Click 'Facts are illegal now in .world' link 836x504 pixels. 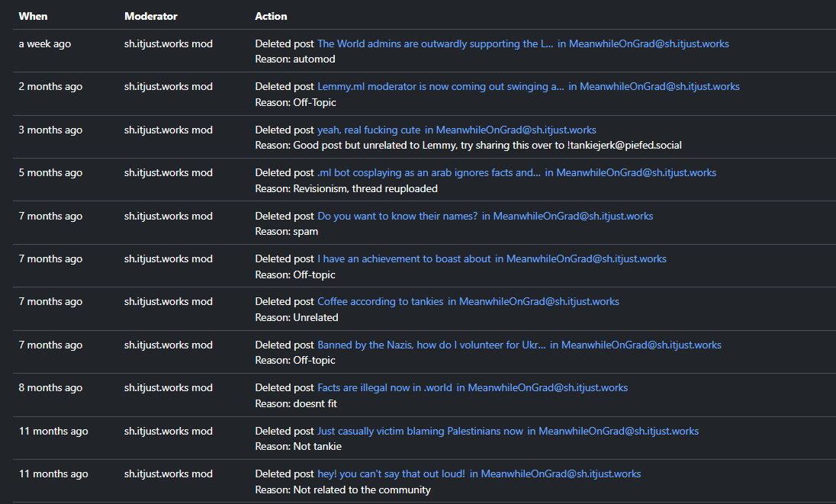pyautogui.click(x=384, y=388)
